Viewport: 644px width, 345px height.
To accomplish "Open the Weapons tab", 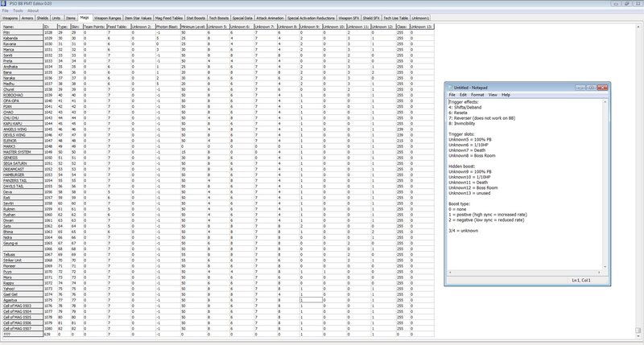I will coord(10,18).
